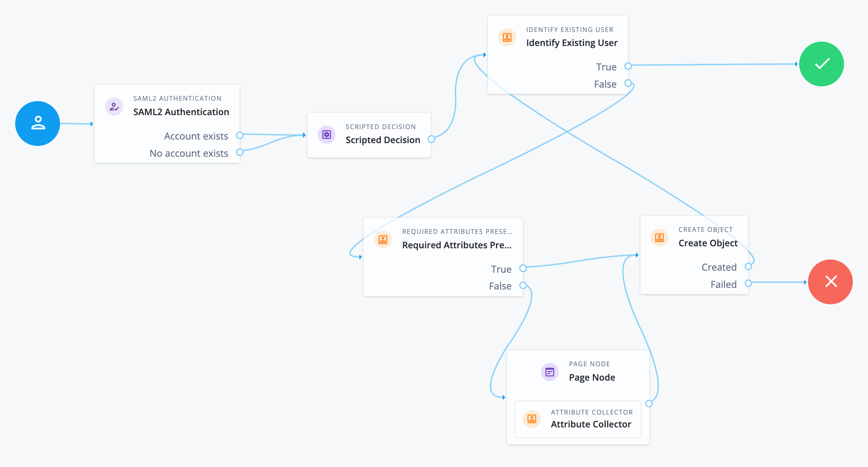Click the False outcome on Identify Existing User
The width and height of the screenshot is (868, 467).
(628, 84)
